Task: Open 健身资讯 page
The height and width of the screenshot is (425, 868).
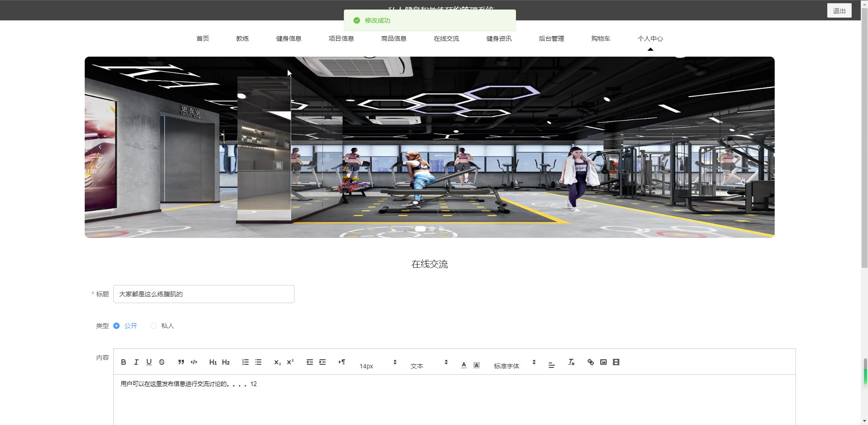Action: click(x=499, y=39)
